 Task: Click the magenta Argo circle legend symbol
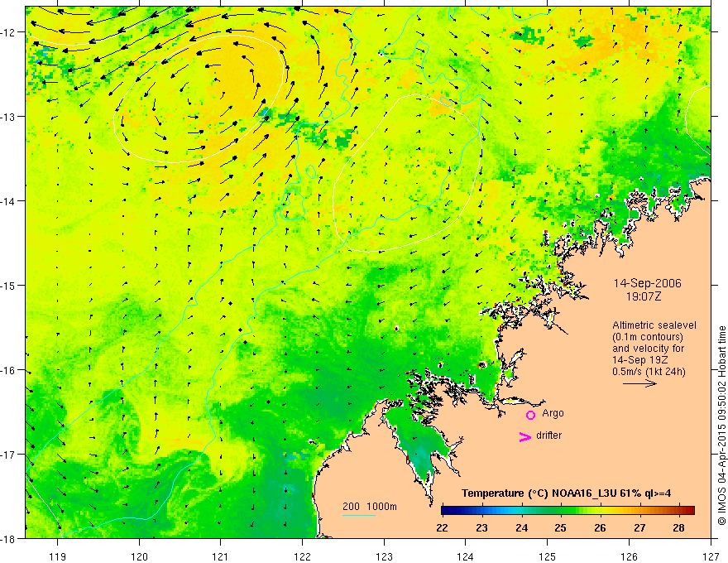530,415
